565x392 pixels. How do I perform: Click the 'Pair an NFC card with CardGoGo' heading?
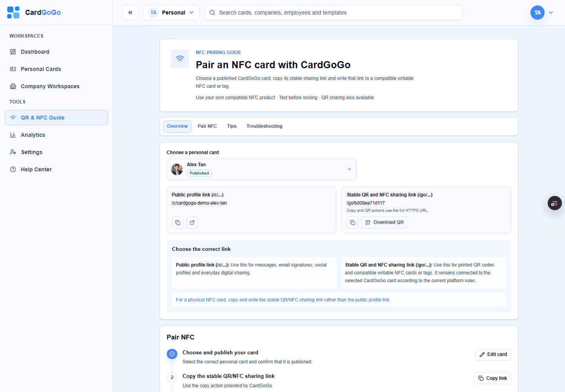click(x=273, y=65)
